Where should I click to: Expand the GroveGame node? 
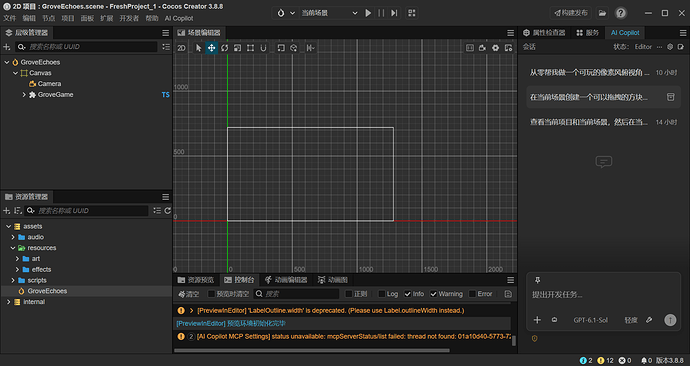24,95
